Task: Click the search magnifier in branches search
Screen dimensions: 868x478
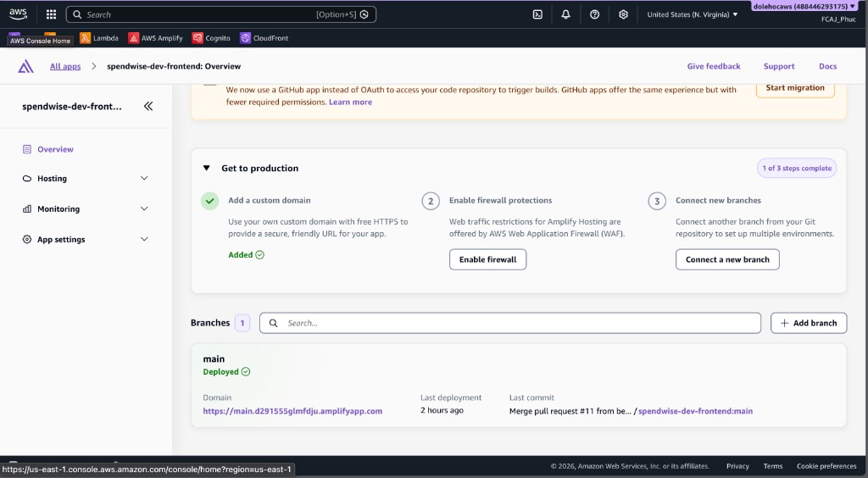Action: [x=274, y=323]
